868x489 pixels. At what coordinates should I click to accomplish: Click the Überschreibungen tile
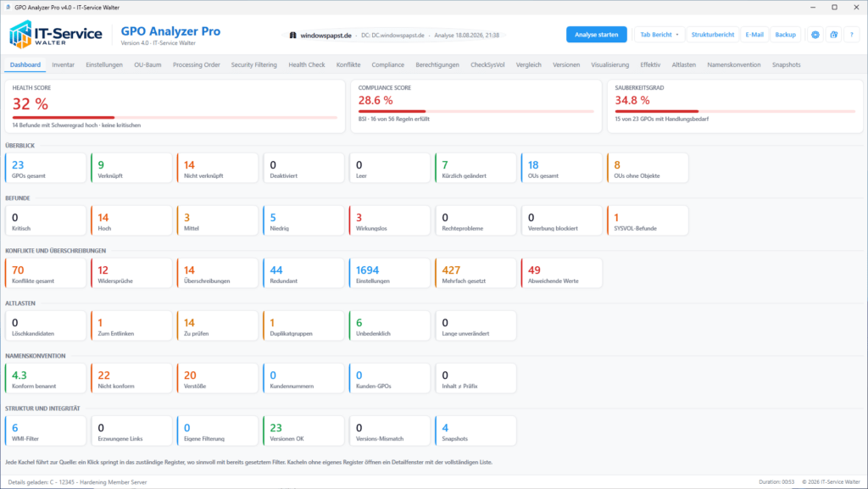tap(218, 273)
